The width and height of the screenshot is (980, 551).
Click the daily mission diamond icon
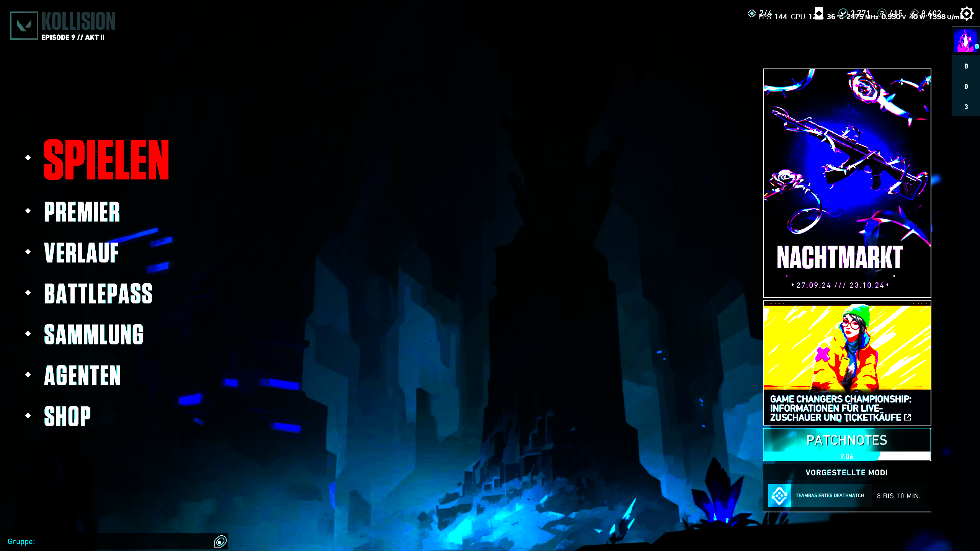tap(752, 13)
